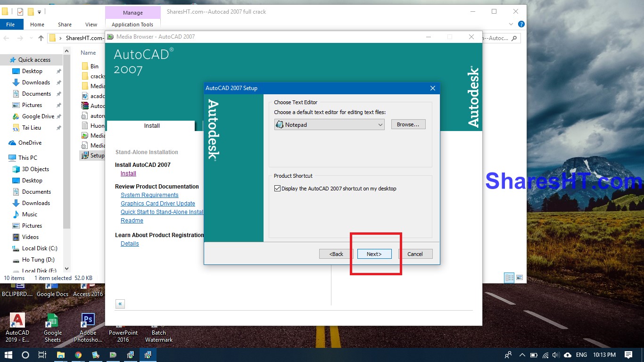Open the Notepad text editor dropdown
The image size is (644, 362).
pos(330,125)
